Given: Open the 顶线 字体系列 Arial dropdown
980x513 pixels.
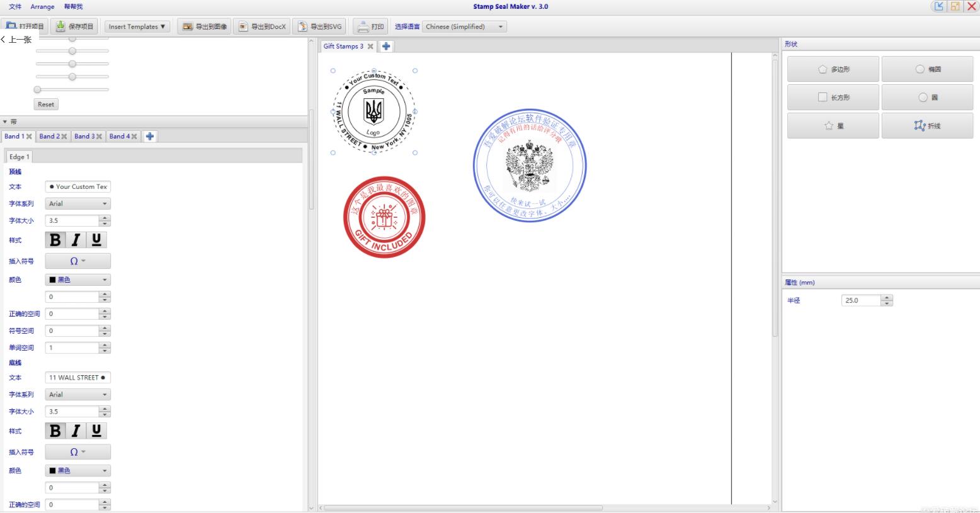Looking at the screenshot, I should pyautogui.click(x=78, y=203).
